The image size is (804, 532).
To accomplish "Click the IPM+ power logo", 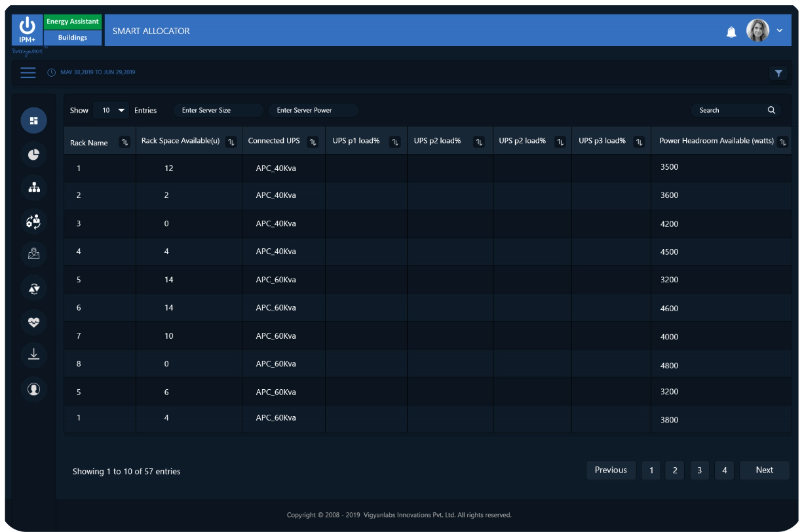I will (x=28, y=29).
